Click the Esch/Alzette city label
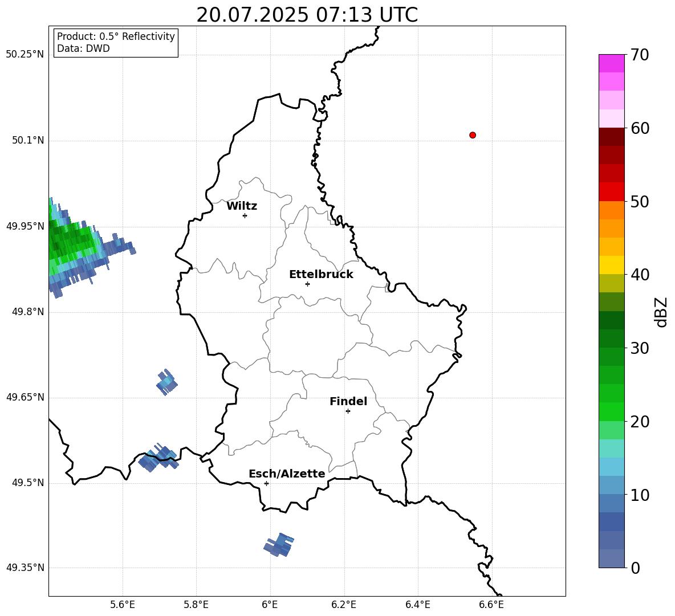 (x=287, y=474)
